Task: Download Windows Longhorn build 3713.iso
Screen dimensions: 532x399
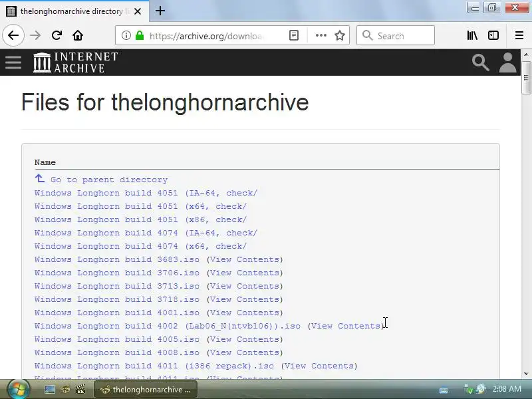Action: [x=117, y=286]
